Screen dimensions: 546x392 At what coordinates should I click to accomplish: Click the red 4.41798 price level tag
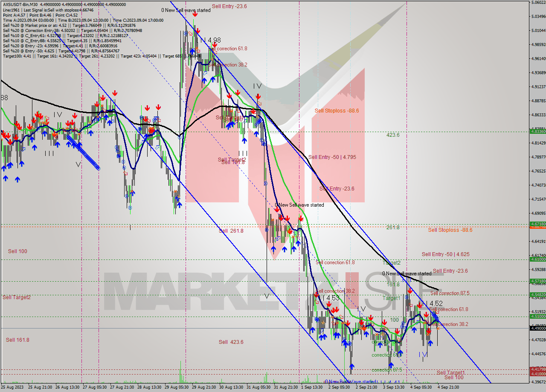(x=537, y=369)
